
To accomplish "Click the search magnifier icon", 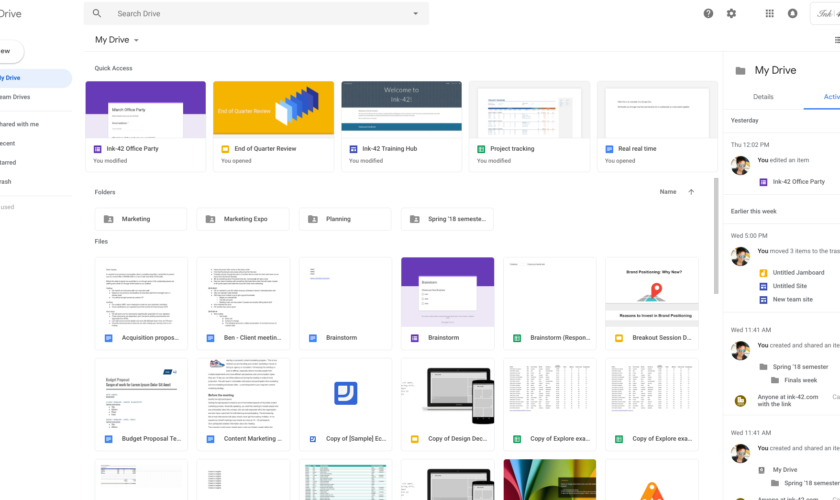I will [x=97, y=14].
